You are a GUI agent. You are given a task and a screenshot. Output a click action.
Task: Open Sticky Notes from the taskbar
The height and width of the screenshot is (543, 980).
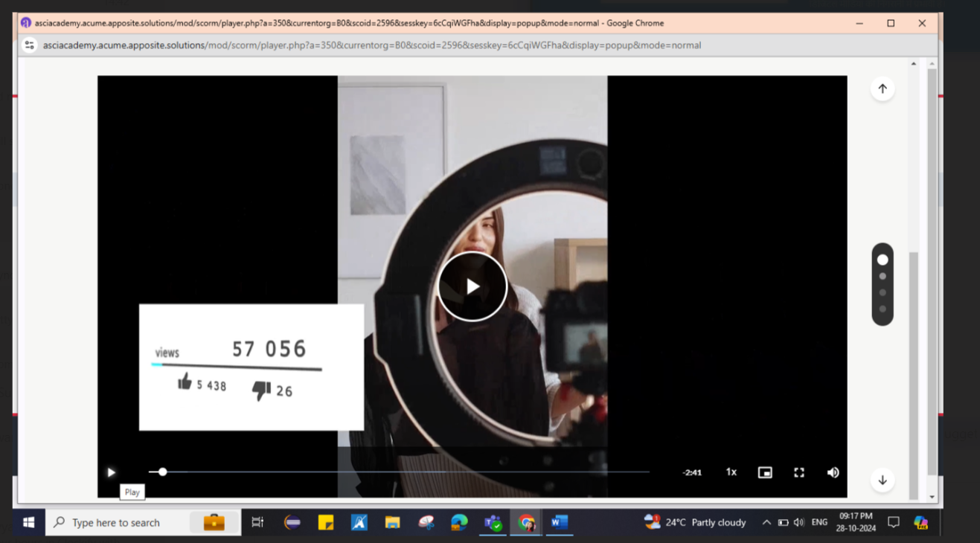click(326, 522)
